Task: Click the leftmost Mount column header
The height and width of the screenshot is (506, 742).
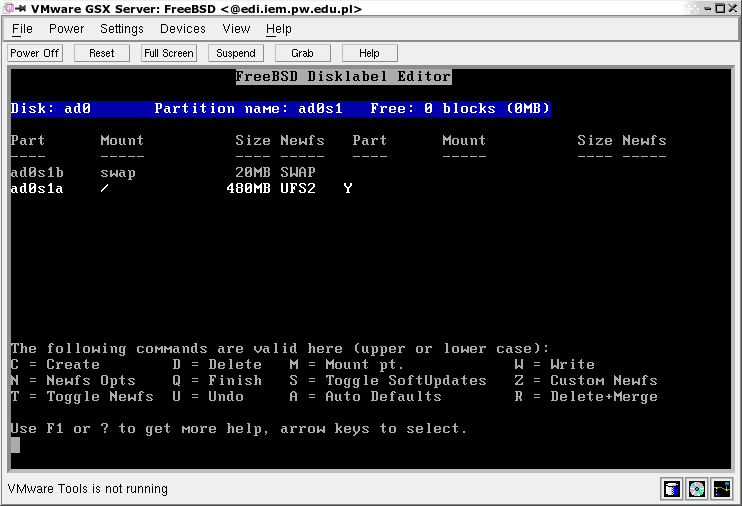Action: point(122,141)
